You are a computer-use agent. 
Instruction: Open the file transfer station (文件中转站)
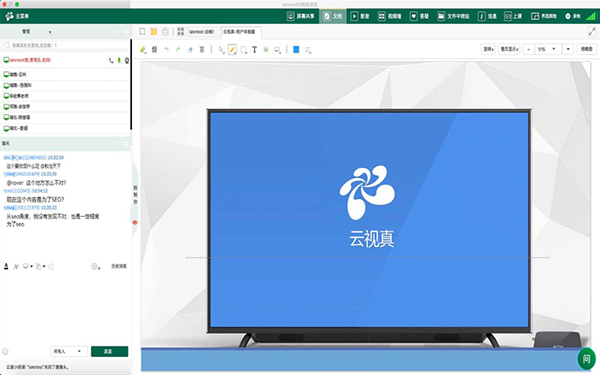pos(453,16)
